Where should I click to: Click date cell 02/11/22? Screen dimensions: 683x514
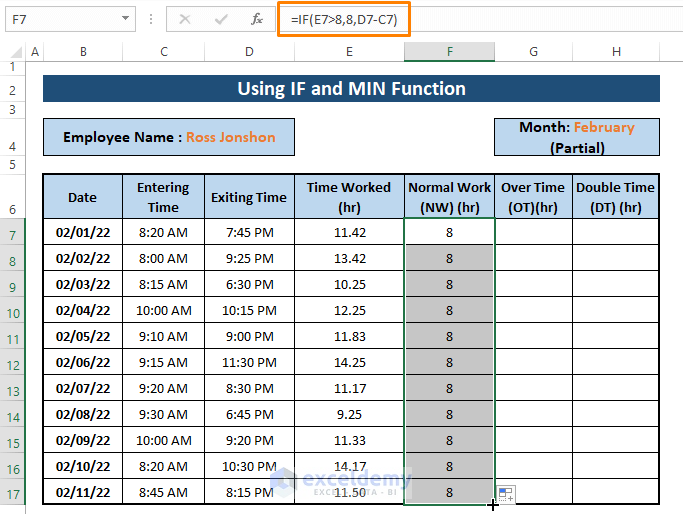pos(83,492)
